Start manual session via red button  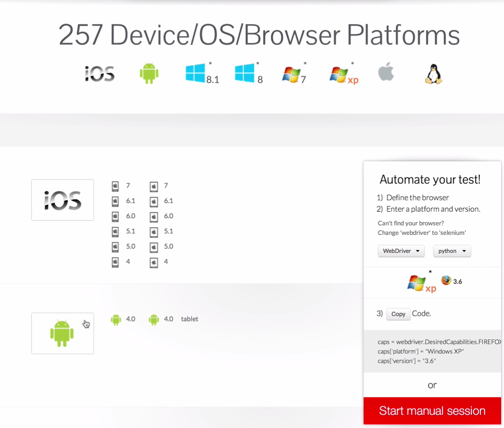tap(432, 411)
